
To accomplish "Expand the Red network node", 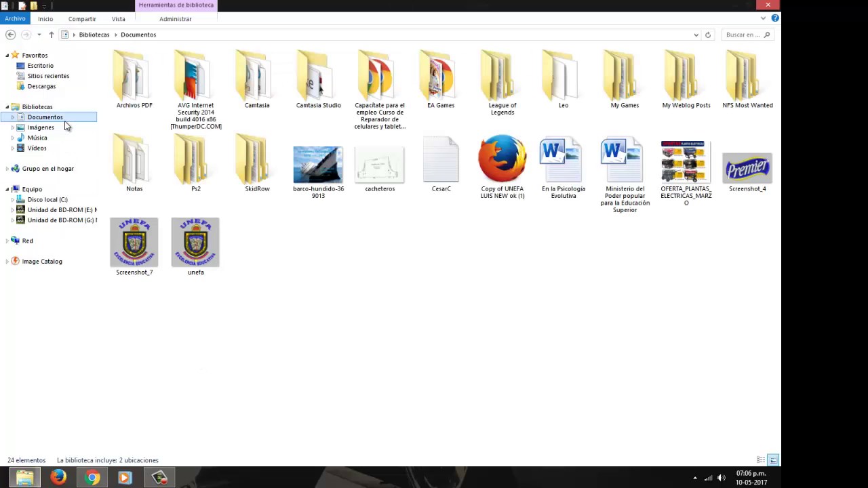I will coord(7,241).
